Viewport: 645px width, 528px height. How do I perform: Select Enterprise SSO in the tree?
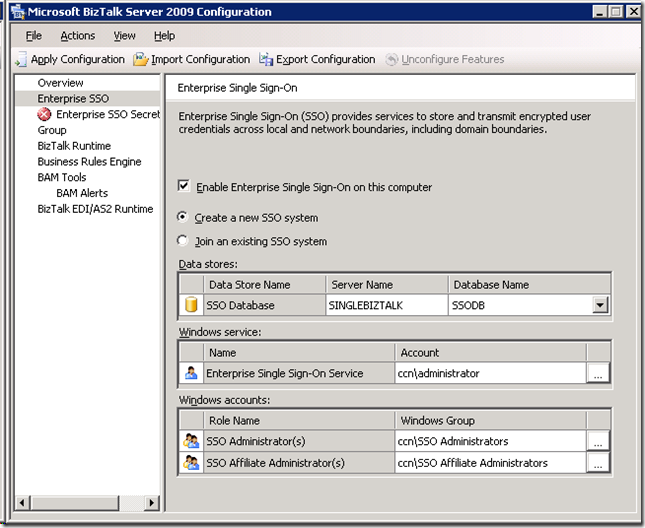tap(73, 99)
